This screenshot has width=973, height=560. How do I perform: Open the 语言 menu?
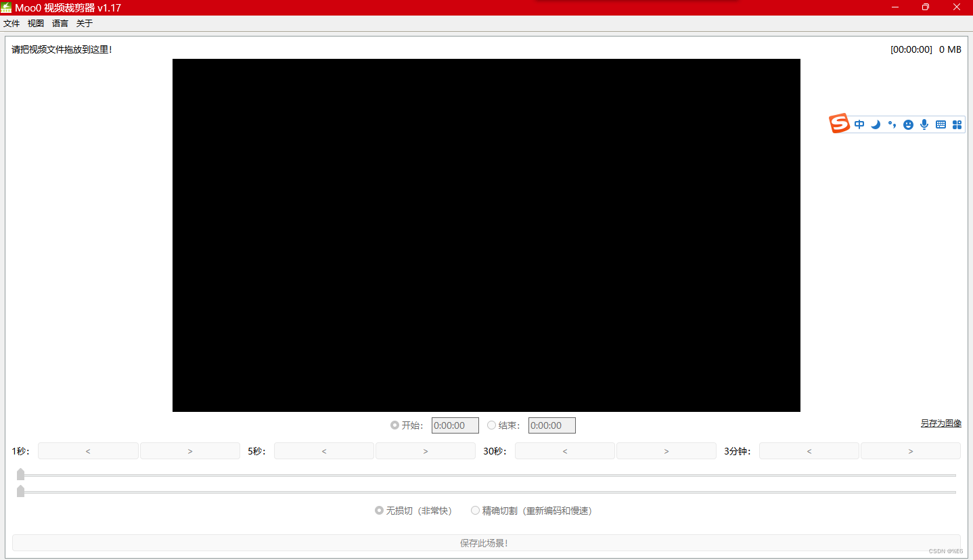coord(60,23)
